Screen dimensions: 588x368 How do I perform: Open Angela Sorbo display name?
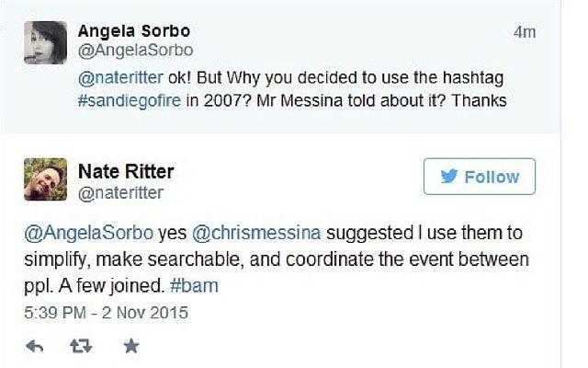(134, 30)
